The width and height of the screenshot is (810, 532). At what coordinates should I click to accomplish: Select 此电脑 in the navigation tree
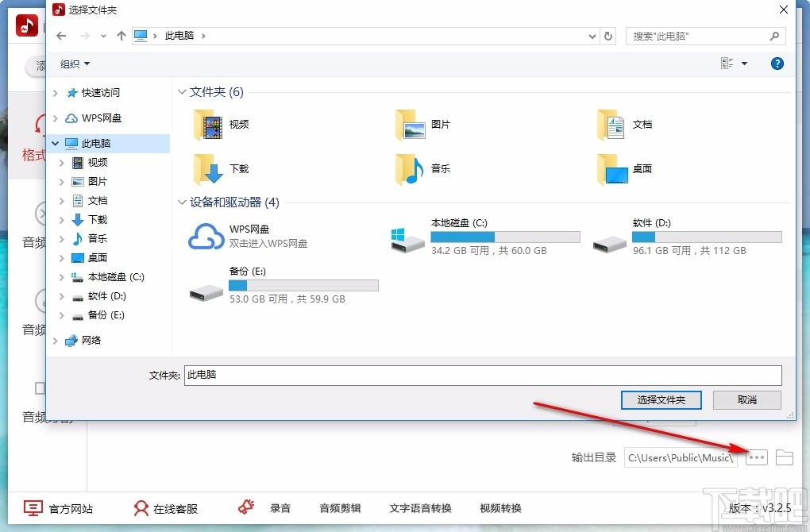pos(95,143)
